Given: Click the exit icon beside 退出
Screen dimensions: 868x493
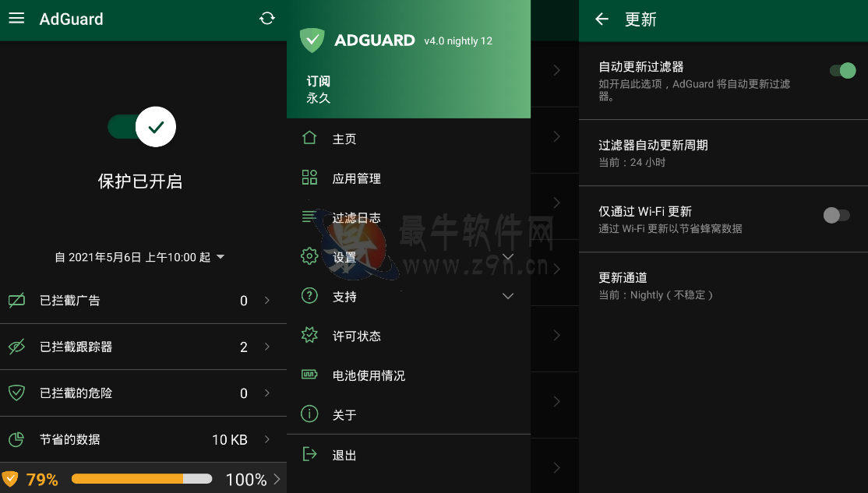Looking at the screenshot, I should [x=309, y=454].
